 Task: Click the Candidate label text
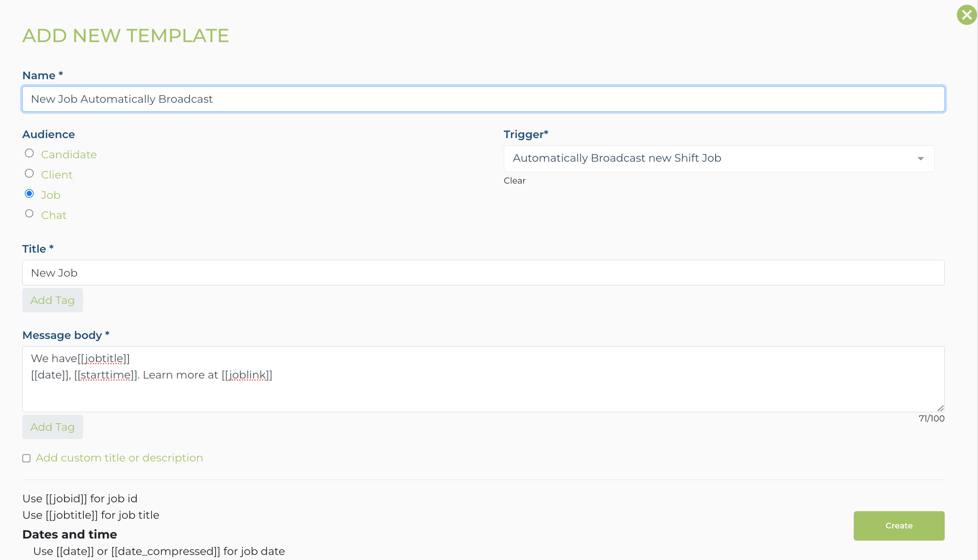coord(69,155)
